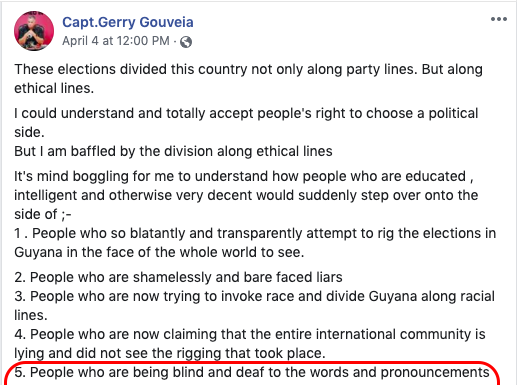517x385 pixels.
Task: Open the post options three-dot menu
Action: tap(499, 19)
